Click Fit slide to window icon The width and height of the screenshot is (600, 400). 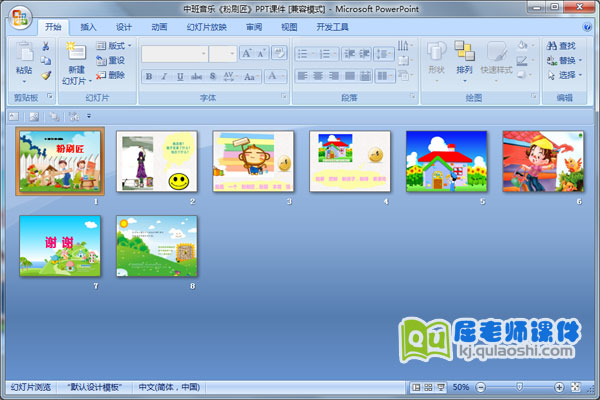point(576,387)
